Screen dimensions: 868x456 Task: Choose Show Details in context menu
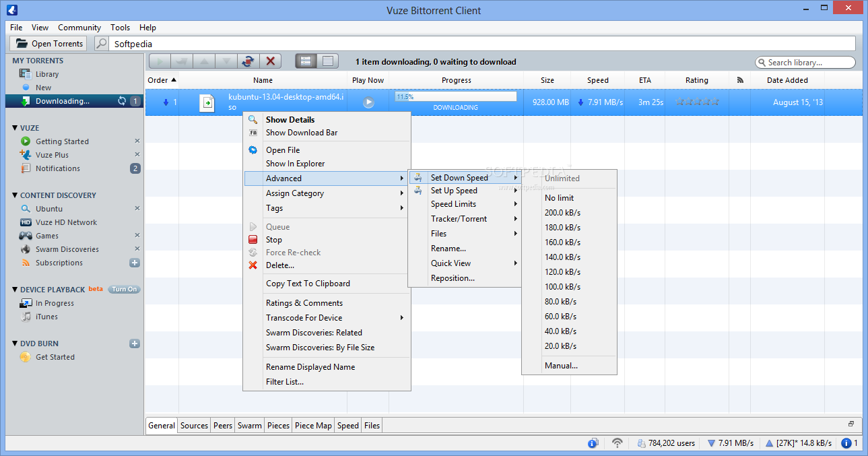coord(327,120)
